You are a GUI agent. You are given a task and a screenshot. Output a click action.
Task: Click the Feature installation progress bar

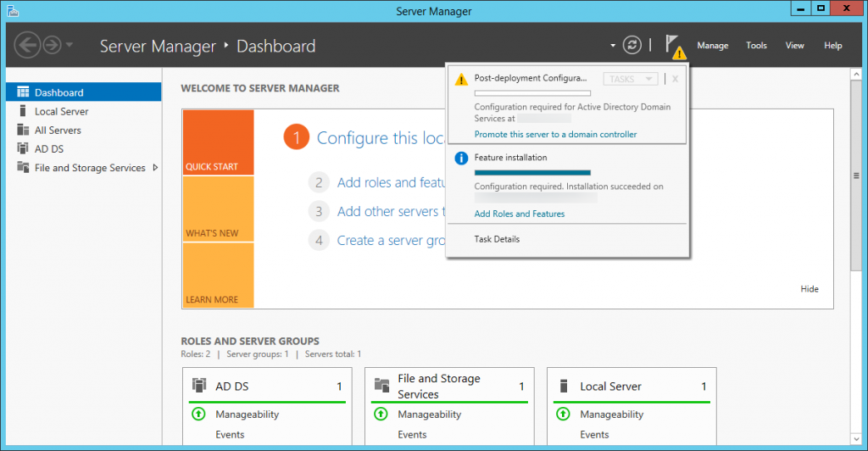click(532, 173)
